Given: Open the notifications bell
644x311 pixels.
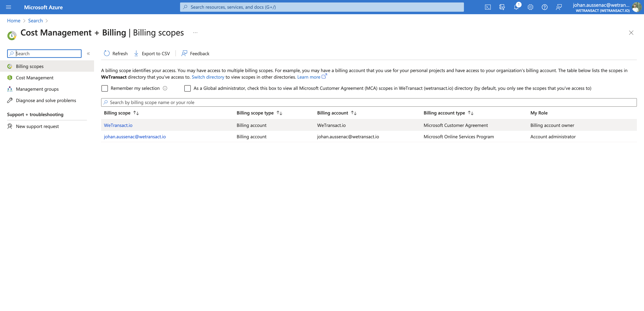Looking at the screenshot, I should pyautogui.click(x=516, y=7).
